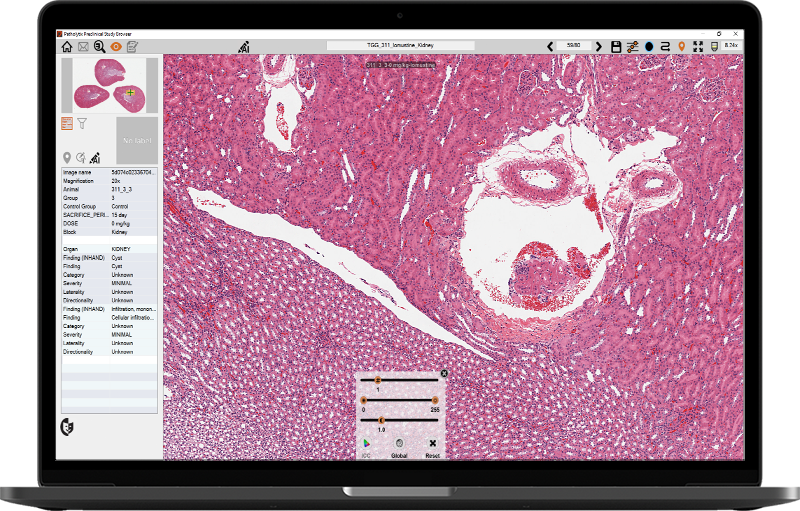Select the Finding (INHAND) Cyst row

[x=110, y=258]
